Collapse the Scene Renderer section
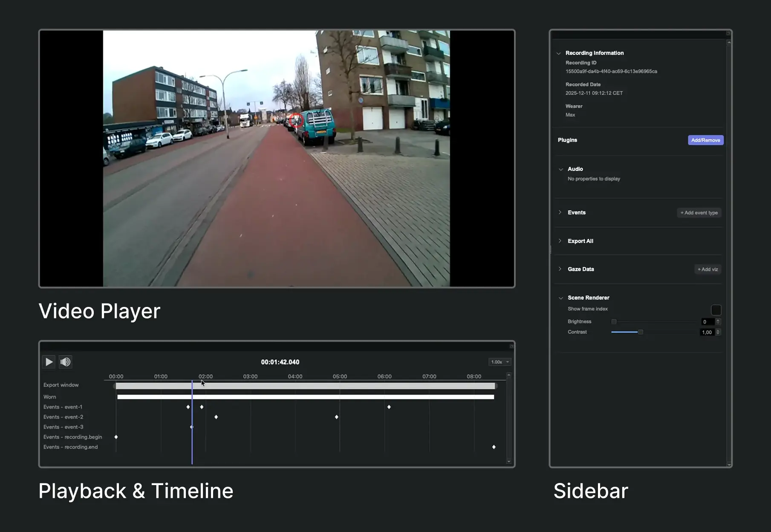 tap(561, 298)
